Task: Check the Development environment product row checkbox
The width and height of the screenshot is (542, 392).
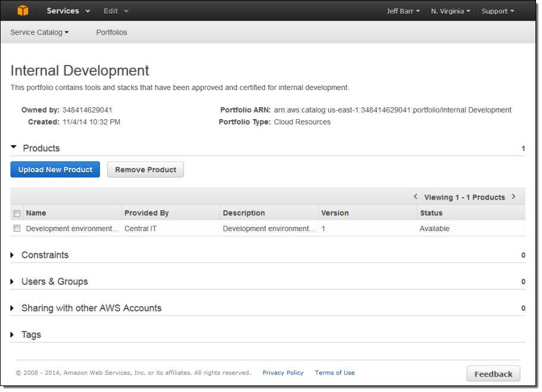Action: click(17, 228)
